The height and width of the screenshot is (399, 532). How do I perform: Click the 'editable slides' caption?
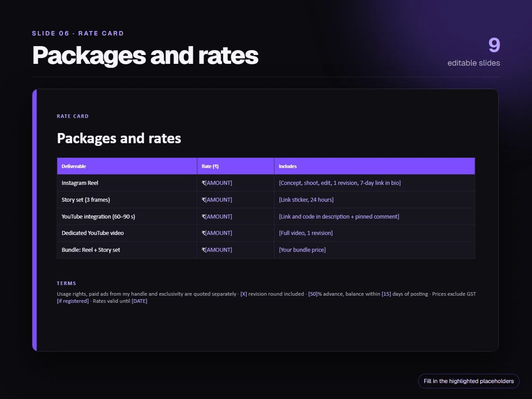[x=473, y=63]
